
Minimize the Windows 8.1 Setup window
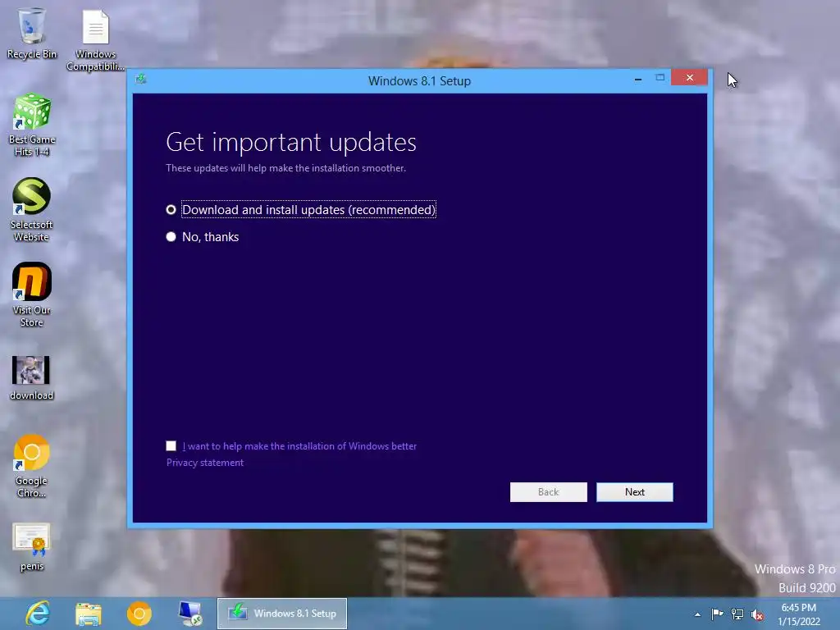point(638,79)
